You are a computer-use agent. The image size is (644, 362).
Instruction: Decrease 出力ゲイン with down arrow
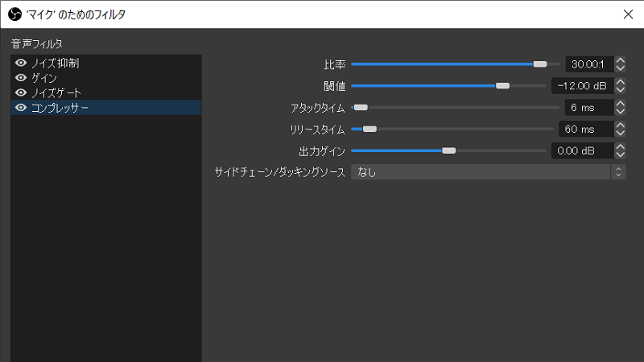[x=620, y=154]
